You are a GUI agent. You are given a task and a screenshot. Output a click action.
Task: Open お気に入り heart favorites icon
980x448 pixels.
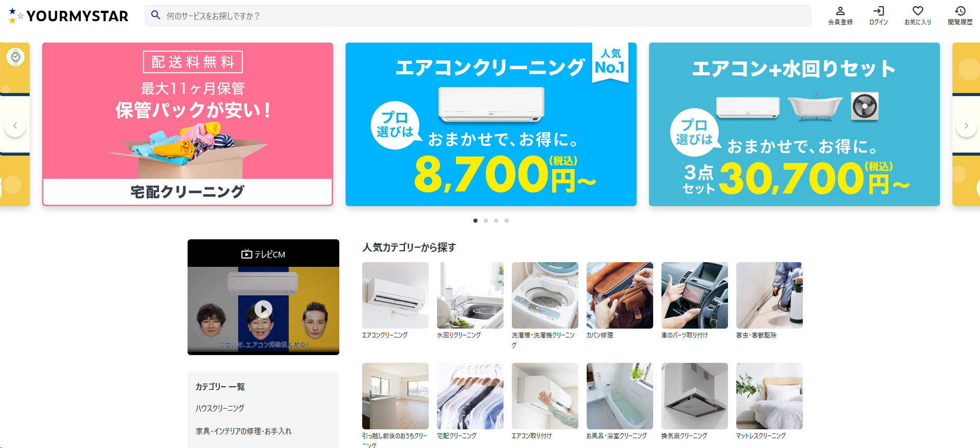[x=918, y=11]
